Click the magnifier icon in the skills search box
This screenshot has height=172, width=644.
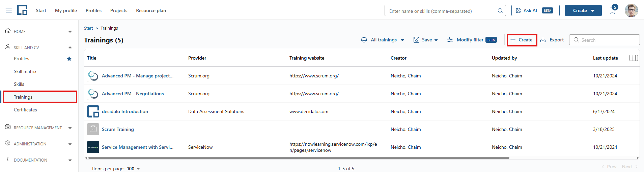500,11
